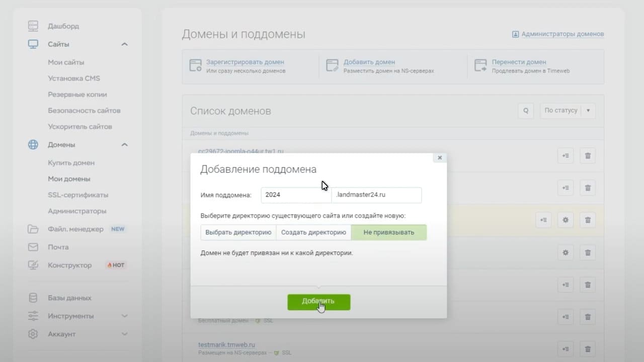The image size is (644, 362).
Task: Click the Базы данных database icon
Action: (x=33, y=298)
